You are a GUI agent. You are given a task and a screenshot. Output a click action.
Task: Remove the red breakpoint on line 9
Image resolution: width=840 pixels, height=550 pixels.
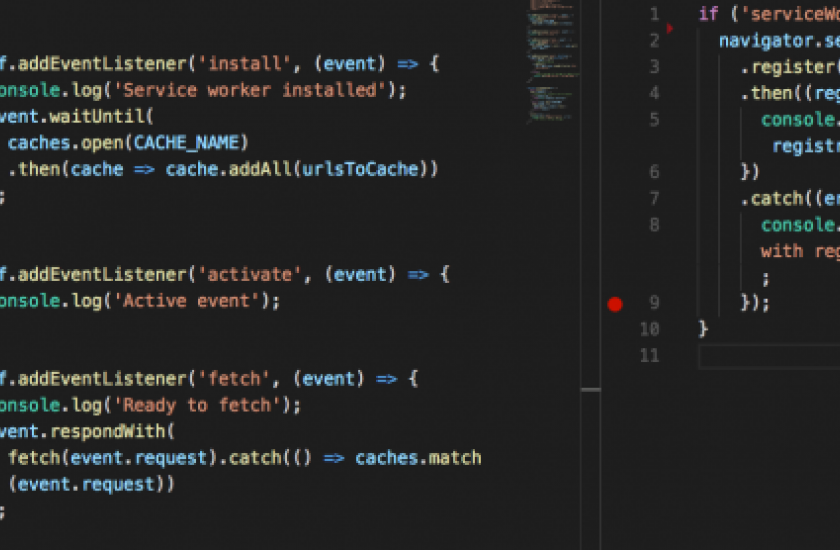(x=615, y=304)
